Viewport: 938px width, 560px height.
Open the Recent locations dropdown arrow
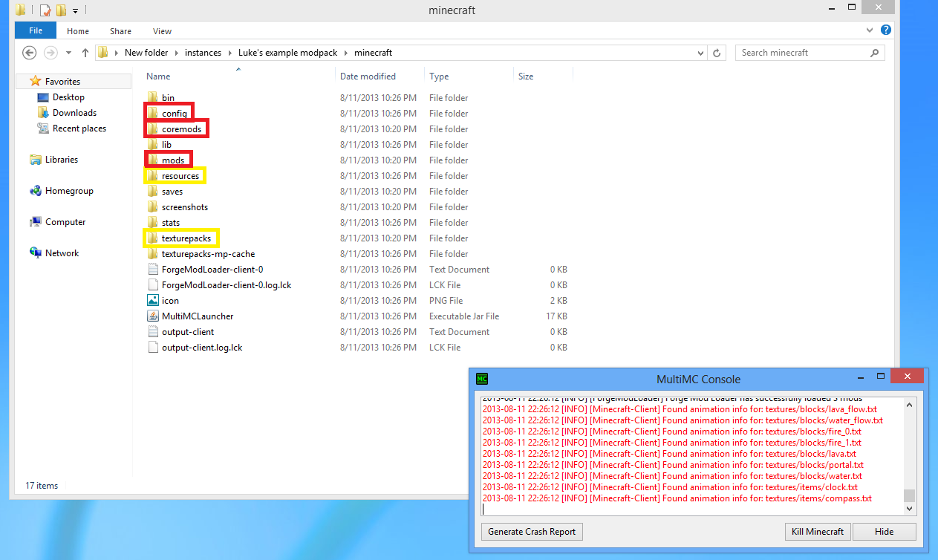tap(68, 53)
